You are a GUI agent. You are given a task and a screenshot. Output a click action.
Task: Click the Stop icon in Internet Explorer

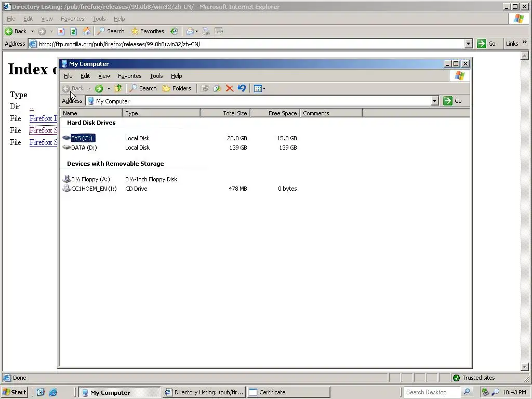pos(61,32)
